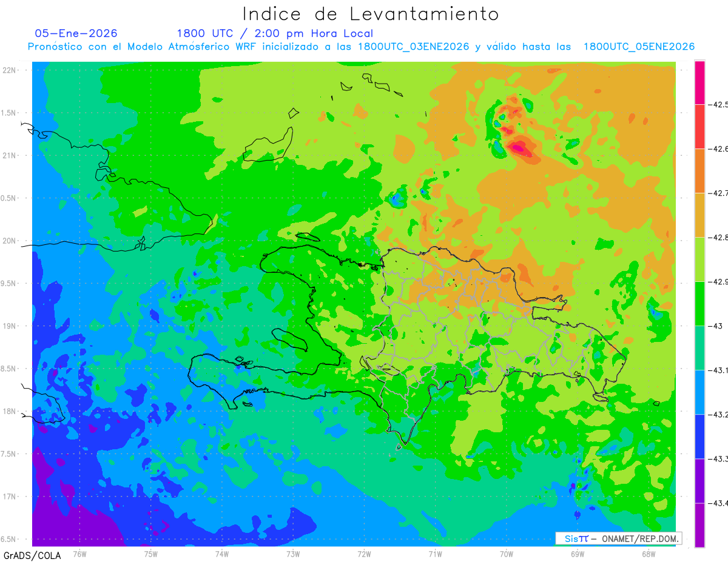Click the '0.5N' latitude label
Image resolution: width=728 pixels, height=562 pixels.
point(9,198)
